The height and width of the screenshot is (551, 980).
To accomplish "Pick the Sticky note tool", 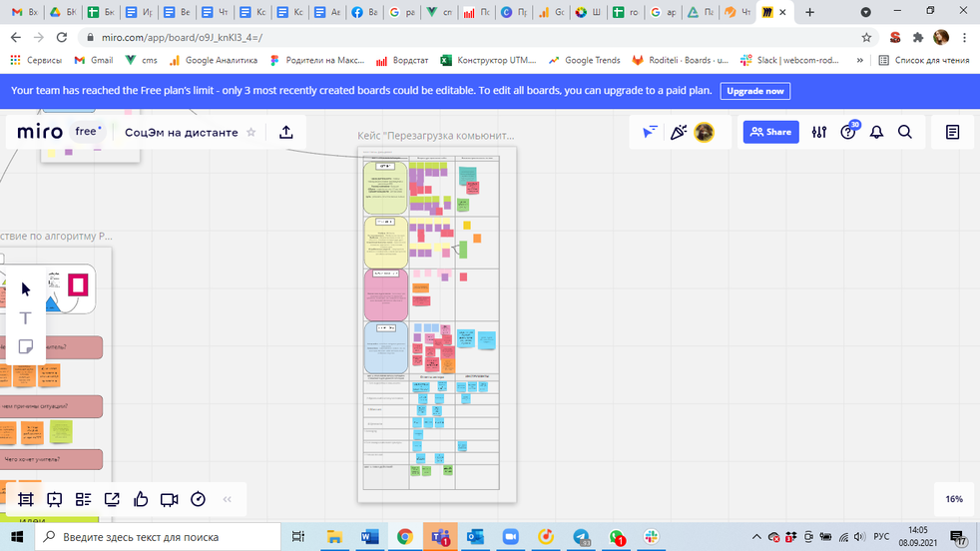I will click(26, 346).
